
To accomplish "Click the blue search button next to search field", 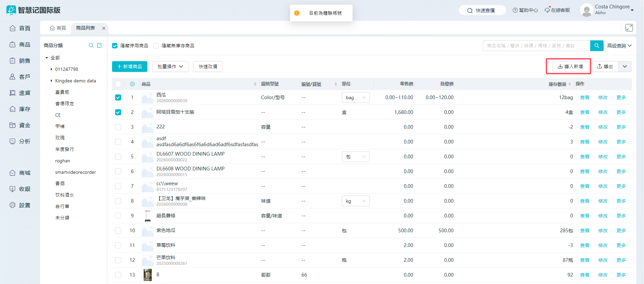I will pos(597,46).
